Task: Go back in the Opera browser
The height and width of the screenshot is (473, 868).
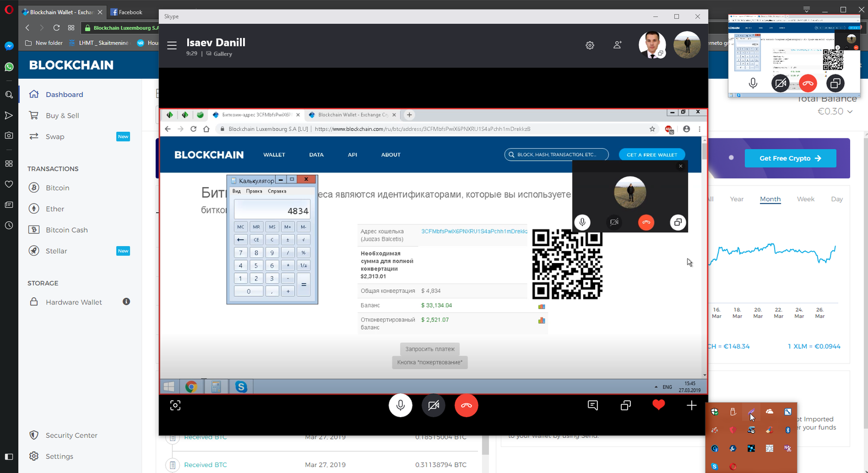Action: click(x=28, y=28)
